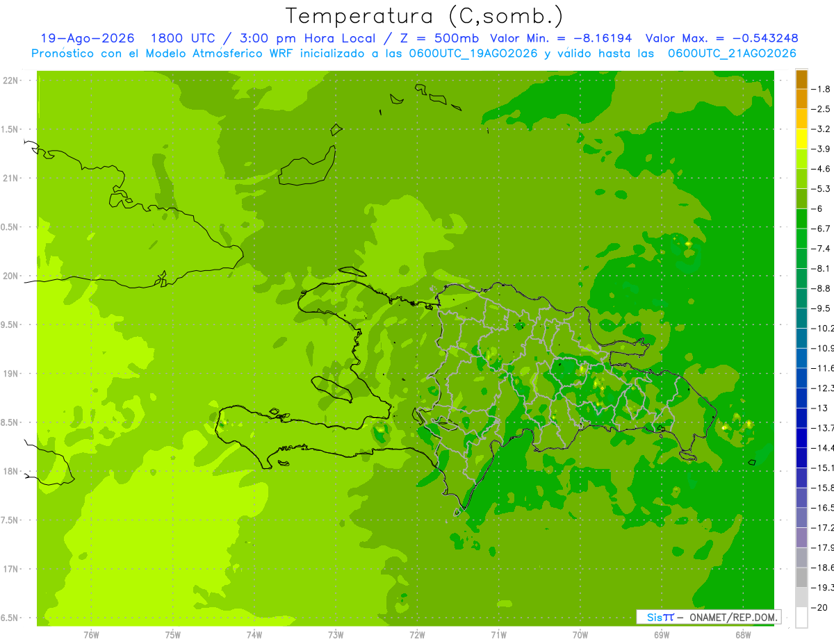Click the title 'Temperatura (C,somb.)'
Image resolution: width=834 pixels, height=644 pixels.
[x=425, y=15]
